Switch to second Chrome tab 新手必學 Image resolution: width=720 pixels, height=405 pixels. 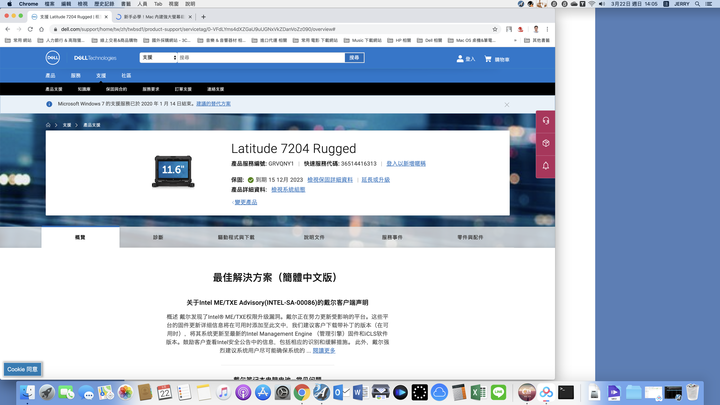[x=154, y=17]
